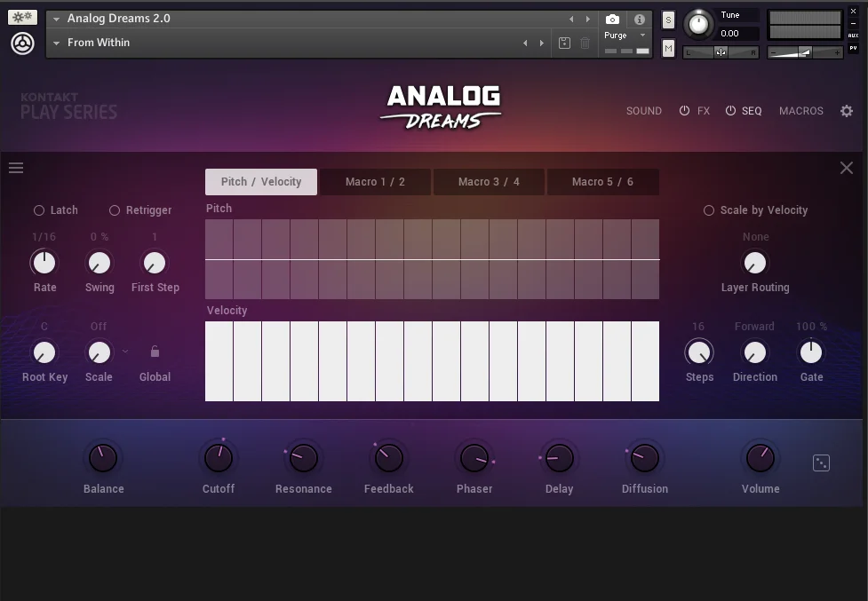This screenshot has height=601, width=868.
Task: Open the instrument edit wrench icon
Action: tap(22, 17)
